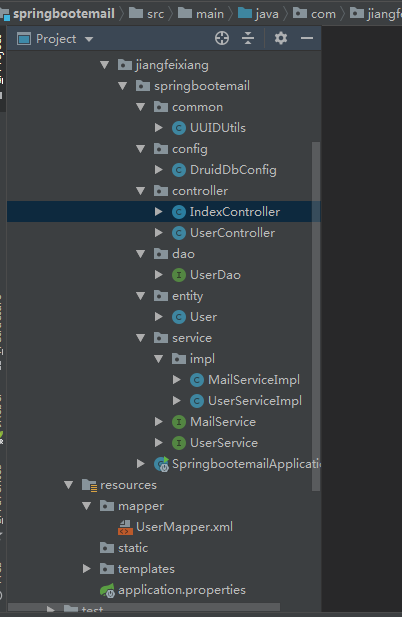The image size is (402, 617).
Task: Select the UUIDUtils tree item
Action: [x=218, y=128]
